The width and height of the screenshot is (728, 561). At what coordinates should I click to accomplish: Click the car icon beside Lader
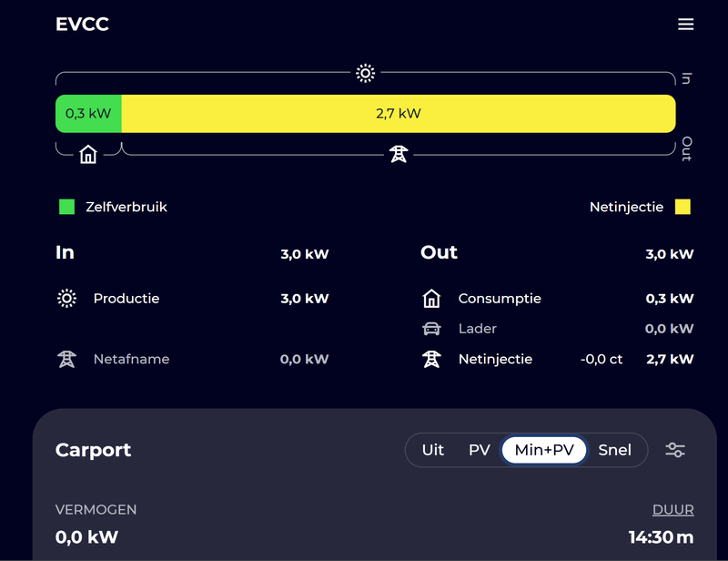pos(431,329)
